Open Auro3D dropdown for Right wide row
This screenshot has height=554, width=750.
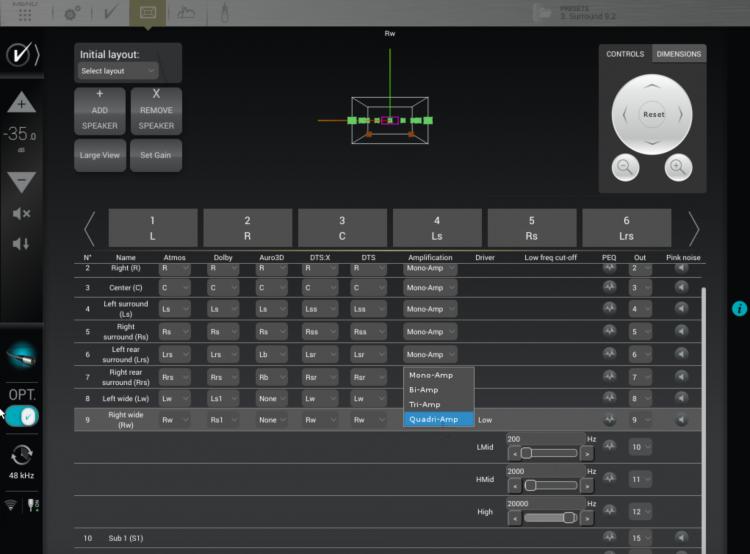click(x=272, y=420)
